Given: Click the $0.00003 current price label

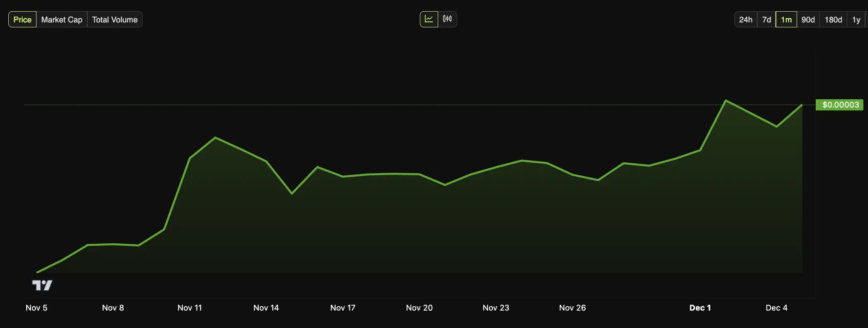Looking at the screenshot, I should pyautogui.click(x=839, y=105).
